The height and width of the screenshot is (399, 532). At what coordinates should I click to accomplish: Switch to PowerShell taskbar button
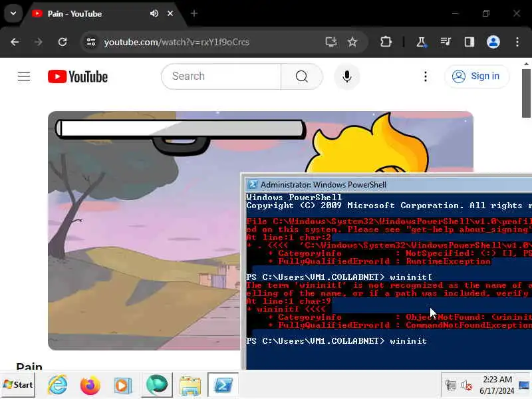[223, 385]
